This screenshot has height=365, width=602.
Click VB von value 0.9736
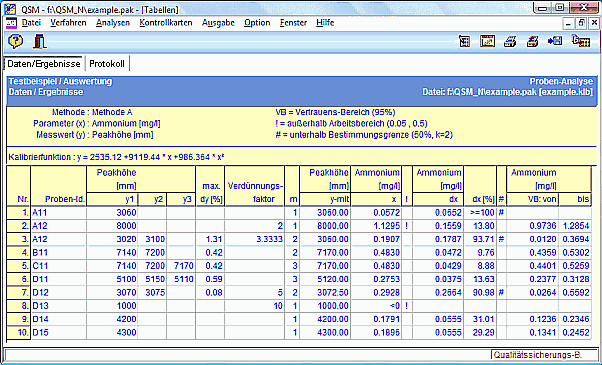(x=533, y=226)
